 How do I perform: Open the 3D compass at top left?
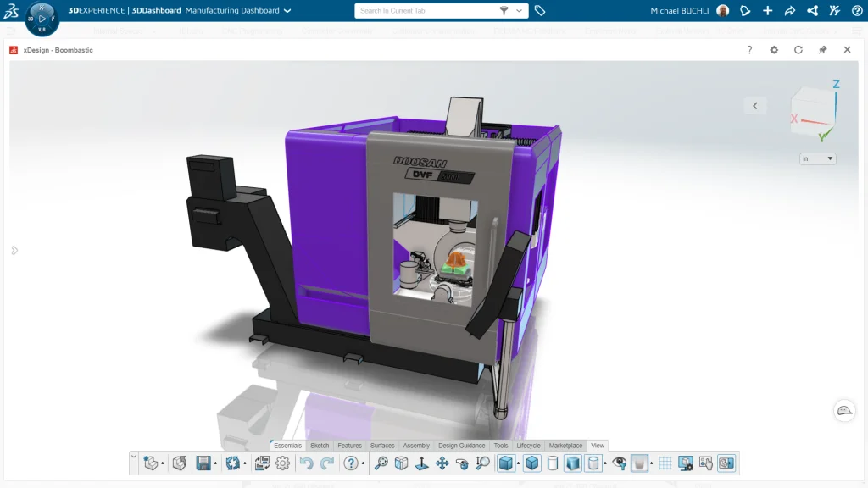[x=42, y=18]
